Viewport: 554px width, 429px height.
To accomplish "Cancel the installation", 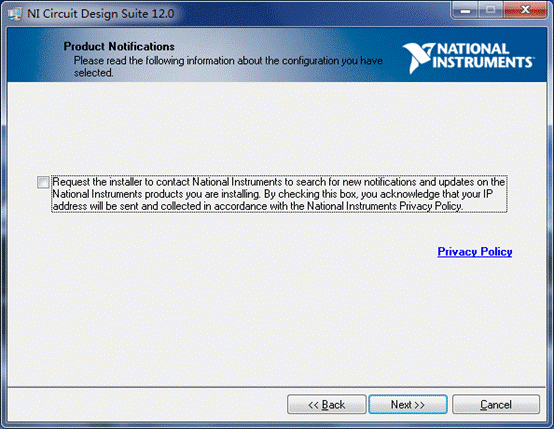I will coord(496,404).
